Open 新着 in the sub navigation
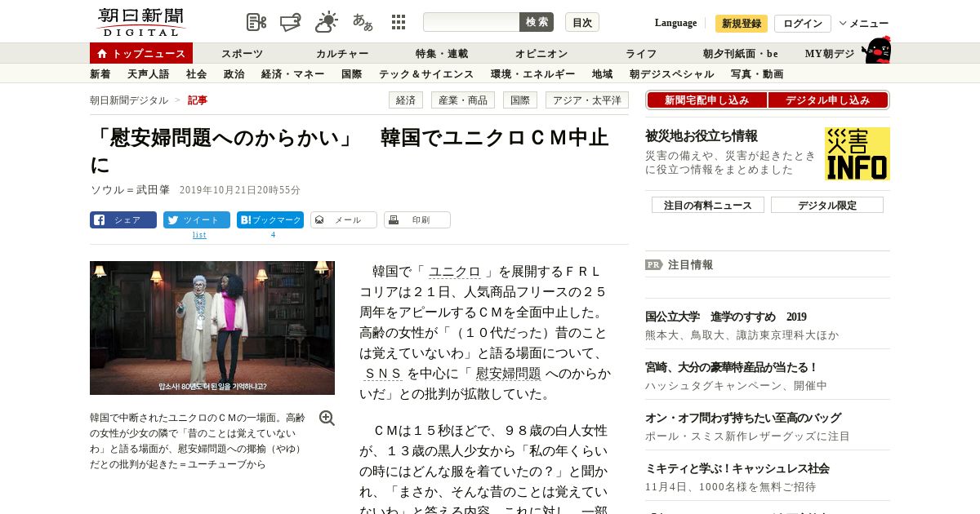The width and height of the screenshot is (980, 514). pyautogui.click(x=100, y=74)
